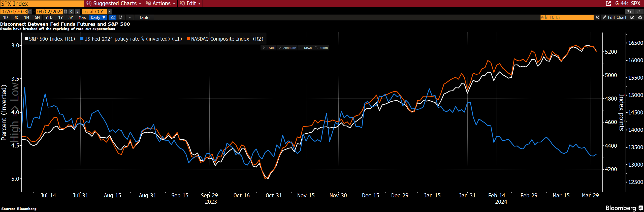
Task: Open the Daily periodicity dropdown
Action: click(98, 17)
